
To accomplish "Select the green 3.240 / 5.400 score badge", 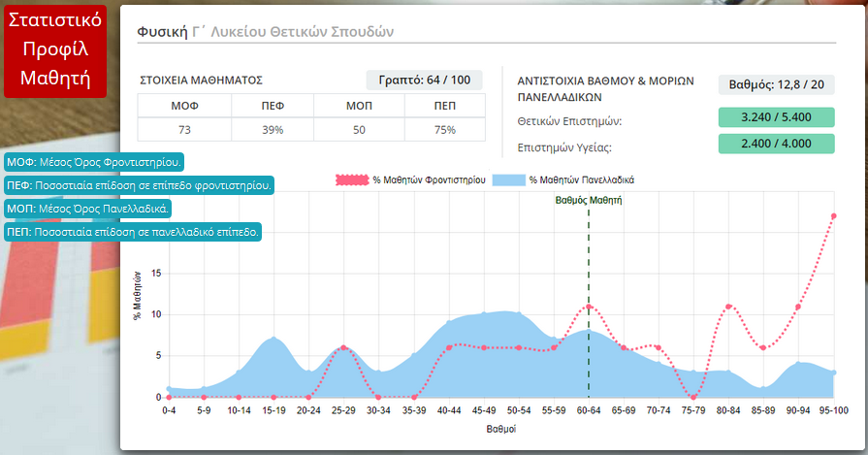I will pos(776,117).
